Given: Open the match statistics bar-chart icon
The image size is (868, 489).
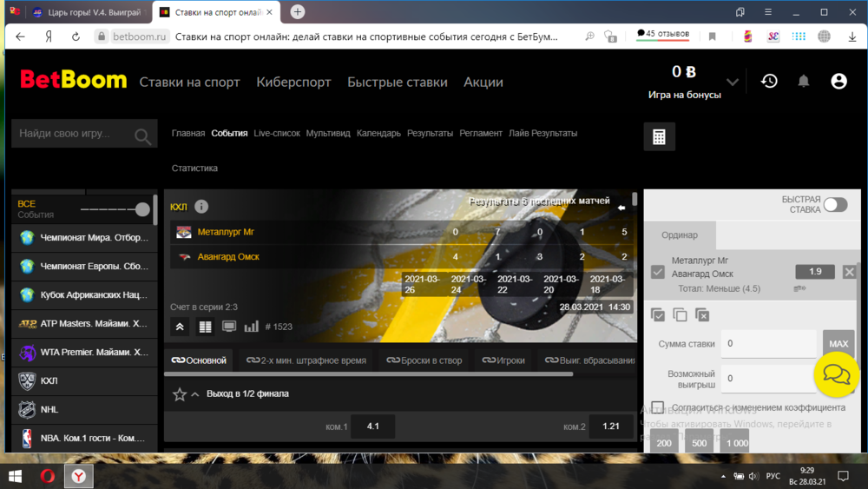Looking at the screenshot, I should [x=252, y=327].
